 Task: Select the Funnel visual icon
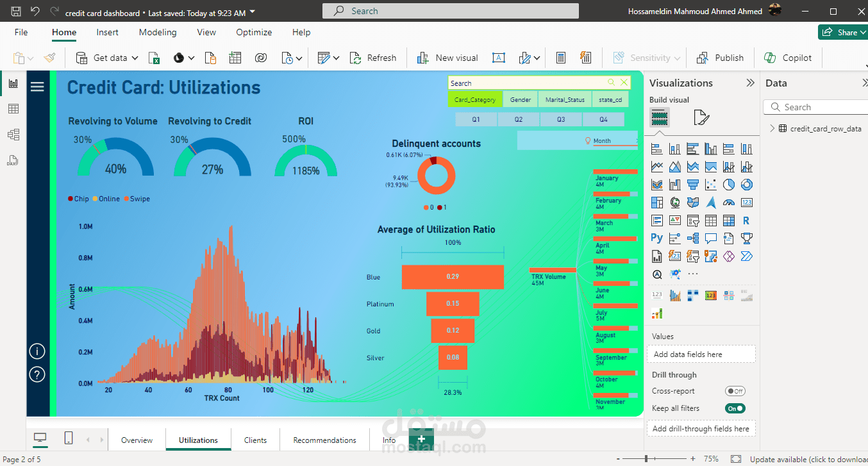(693, 185)
